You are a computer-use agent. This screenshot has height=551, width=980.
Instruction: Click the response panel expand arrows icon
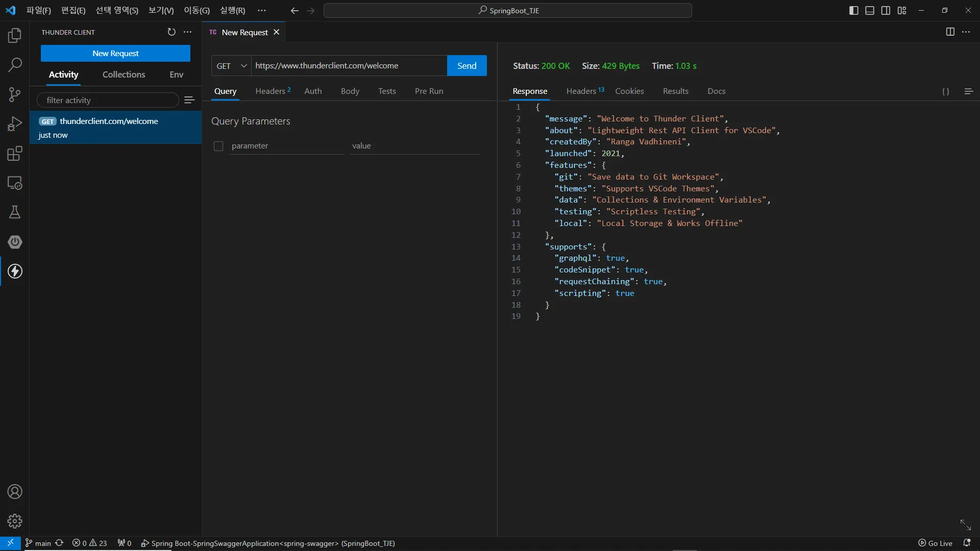click(x=965, y=524)
